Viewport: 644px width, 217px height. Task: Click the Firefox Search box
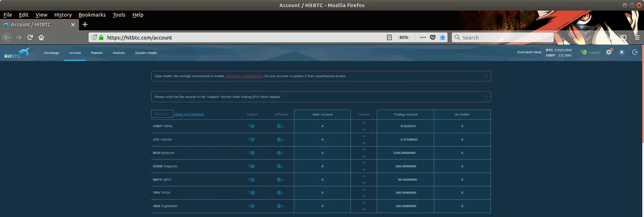pyautogui.click(x=503, y=37)
